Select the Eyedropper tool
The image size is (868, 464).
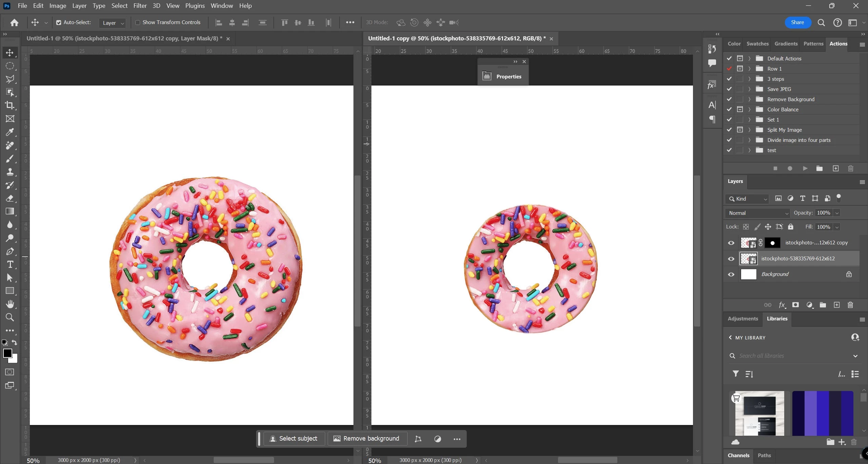(10, 132)
